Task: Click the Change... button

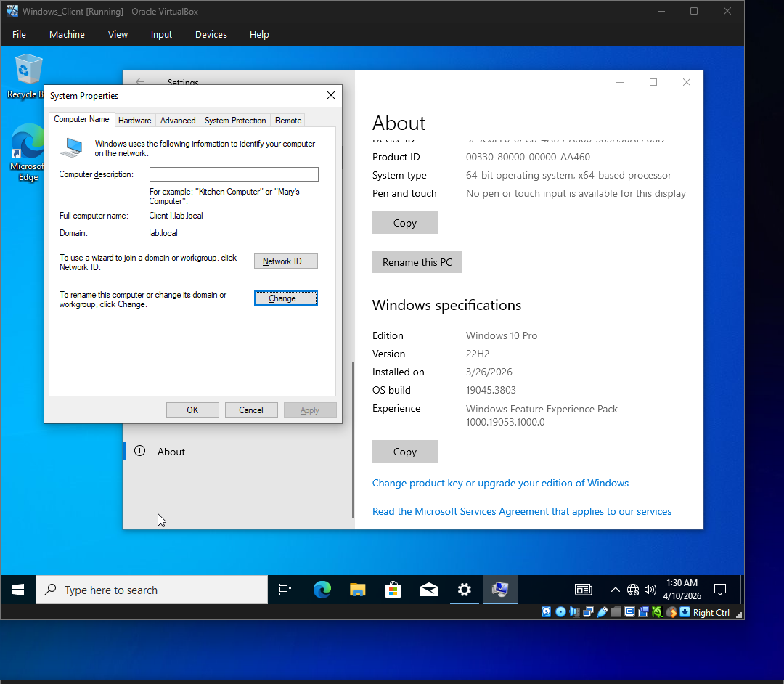Action: click(x=285, y=298)
